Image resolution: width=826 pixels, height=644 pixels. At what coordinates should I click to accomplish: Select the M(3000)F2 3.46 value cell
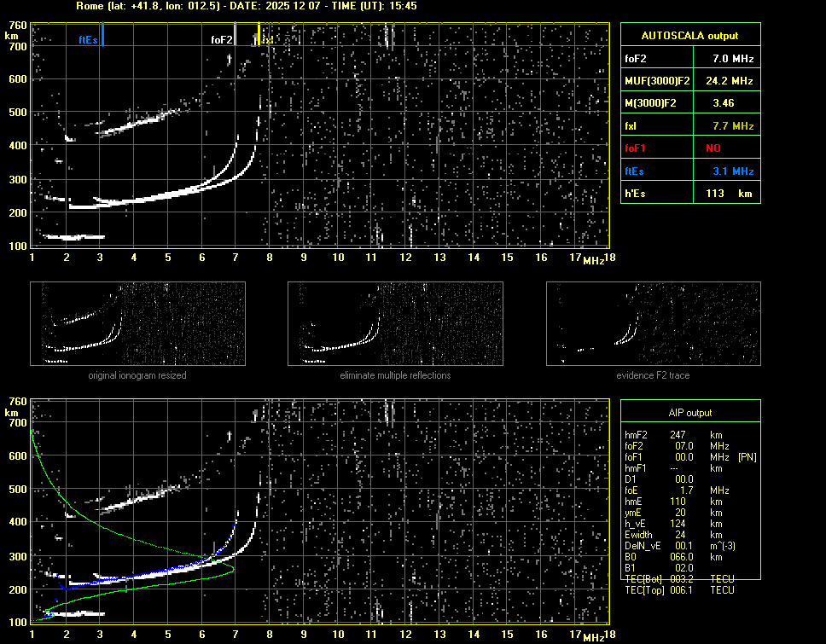click(x=724, y=103)
